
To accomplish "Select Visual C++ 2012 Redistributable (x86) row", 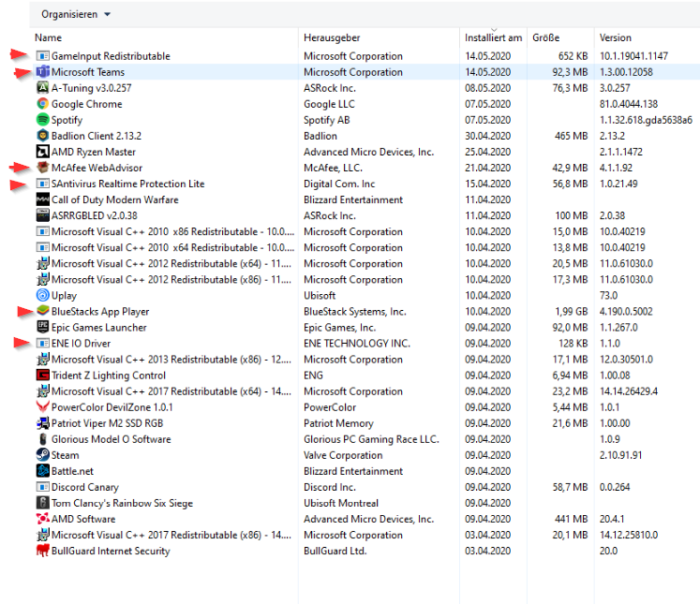I will [366, 280].
